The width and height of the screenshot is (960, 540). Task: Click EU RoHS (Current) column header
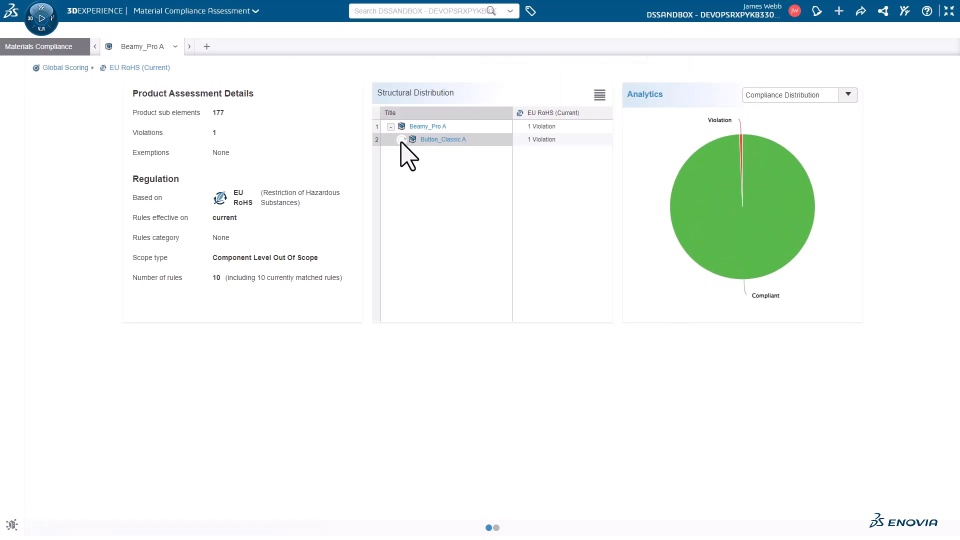click(x=562, y=113)
